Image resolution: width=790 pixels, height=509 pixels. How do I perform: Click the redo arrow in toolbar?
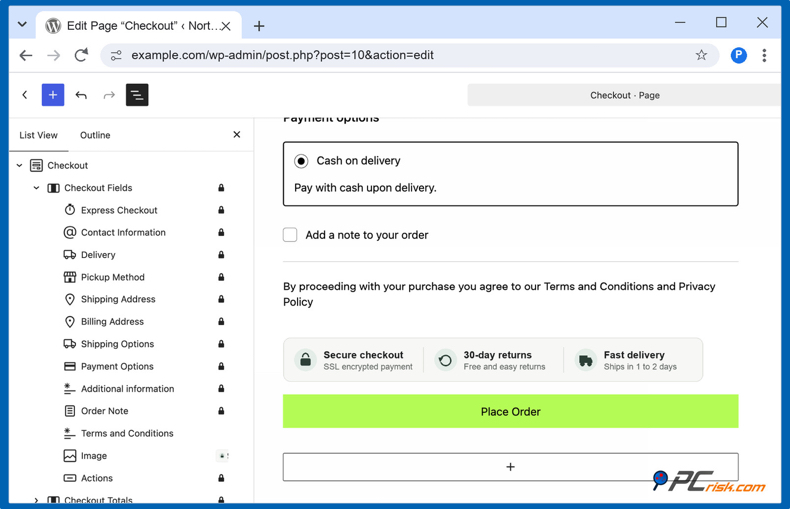[109, 95]
